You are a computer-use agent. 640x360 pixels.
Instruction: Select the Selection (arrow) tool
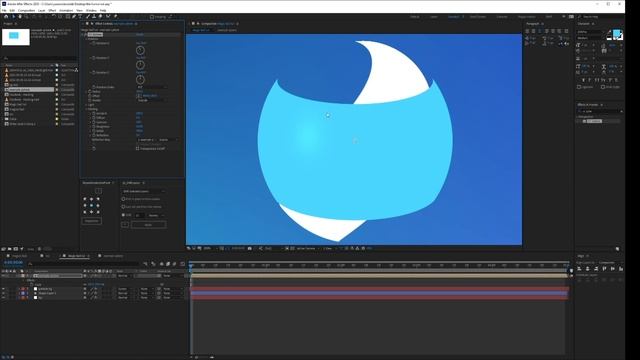(x=13, y=17)
